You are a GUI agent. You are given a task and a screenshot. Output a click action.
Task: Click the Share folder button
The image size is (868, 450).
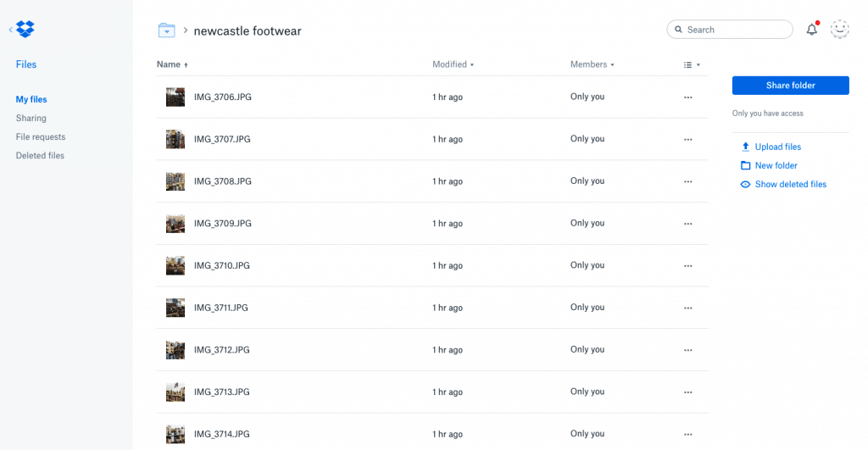pyautogui.click(x=790, y=85)
